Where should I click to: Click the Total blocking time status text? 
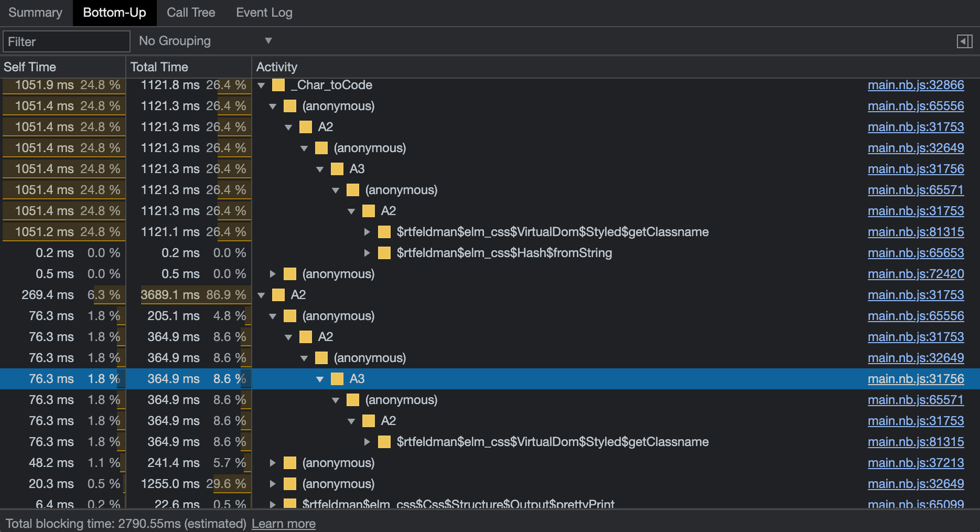[x=126, y=523]
